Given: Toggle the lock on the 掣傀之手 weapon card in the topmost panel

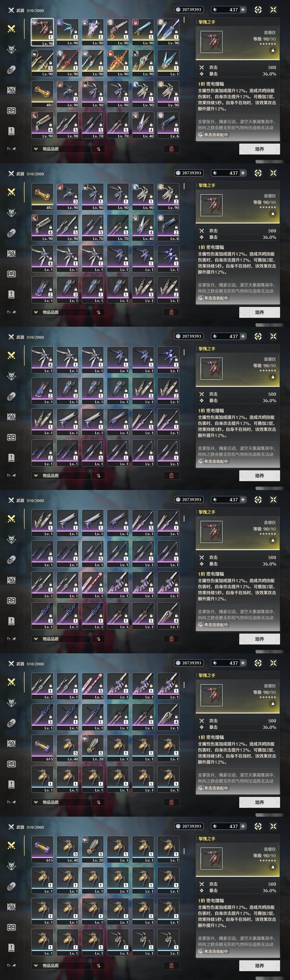Looking at the screenshot, I should pos(273,50).
